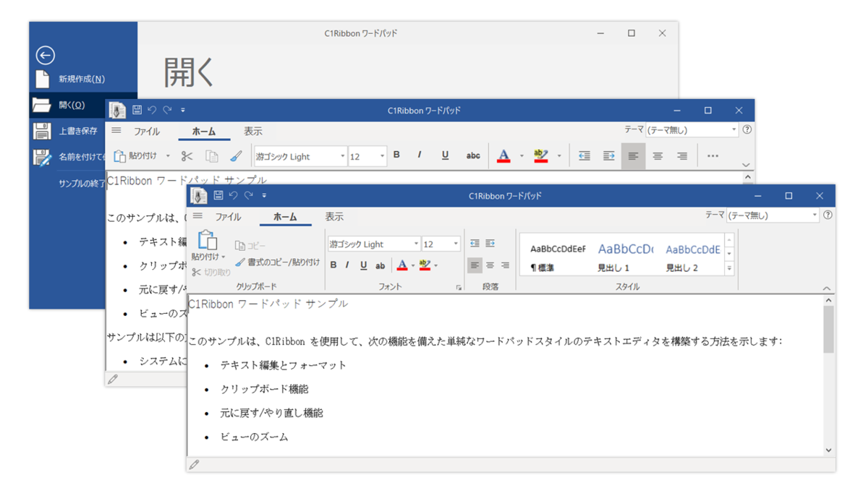Image resolution: width=868 pixels, height=488 pixels.
Task: Apply font color A in front window
Action: [x=402, y=265]
